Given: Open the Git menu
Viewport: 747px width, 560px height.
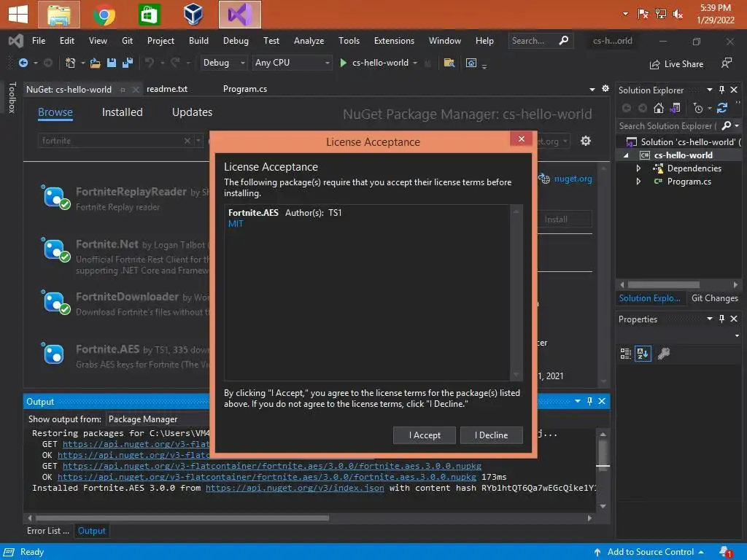Looking at the screenshot, I should coord(127,41).
